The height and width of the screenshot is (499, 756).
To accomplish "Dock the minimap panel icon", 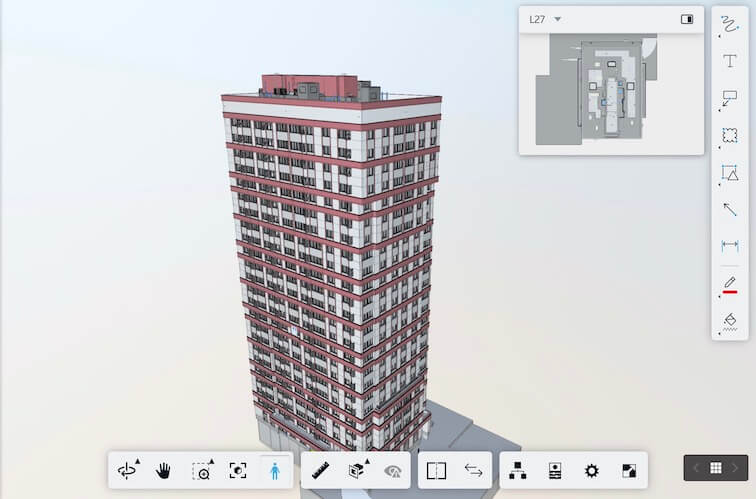I will click(687, 19).
